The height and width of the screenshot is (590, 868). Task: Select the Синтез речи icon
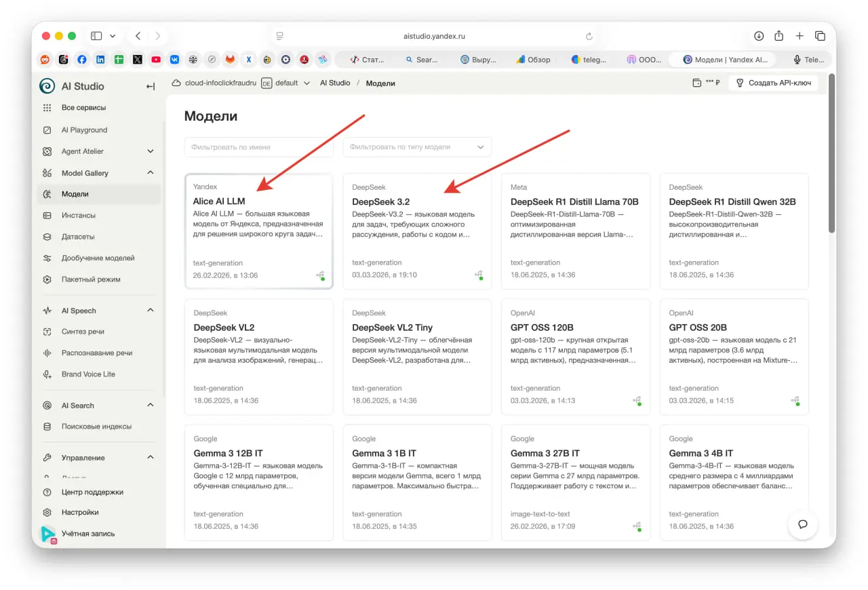tap(47, 332)
